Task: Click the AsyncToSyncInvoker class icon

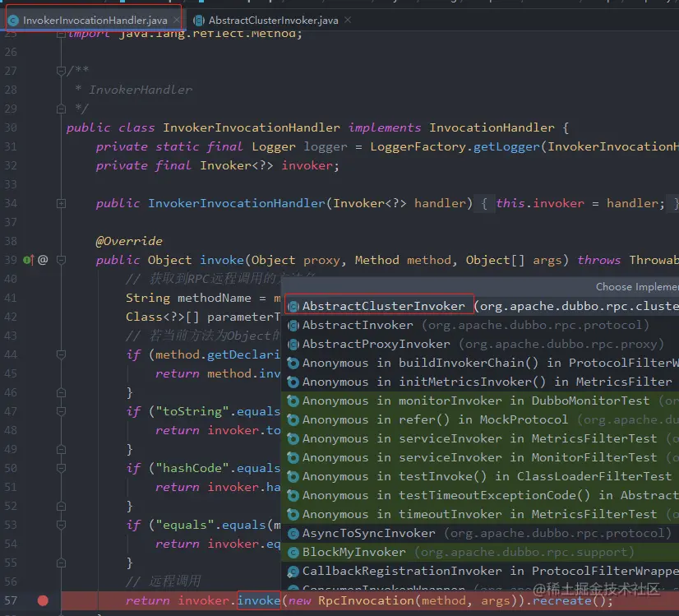Action: coord(293,533)
